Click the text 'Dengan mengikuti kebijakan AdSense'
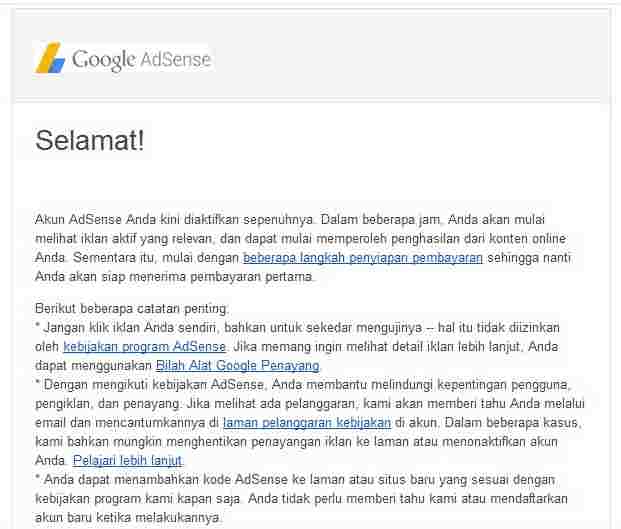 (154, 385)
